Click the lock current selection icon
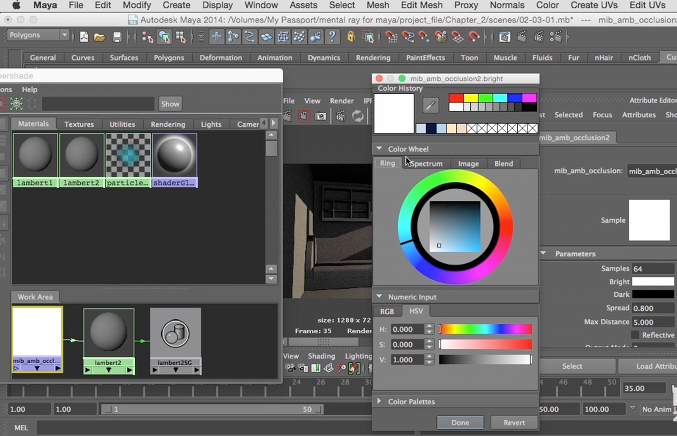 (x=351, y=37)
